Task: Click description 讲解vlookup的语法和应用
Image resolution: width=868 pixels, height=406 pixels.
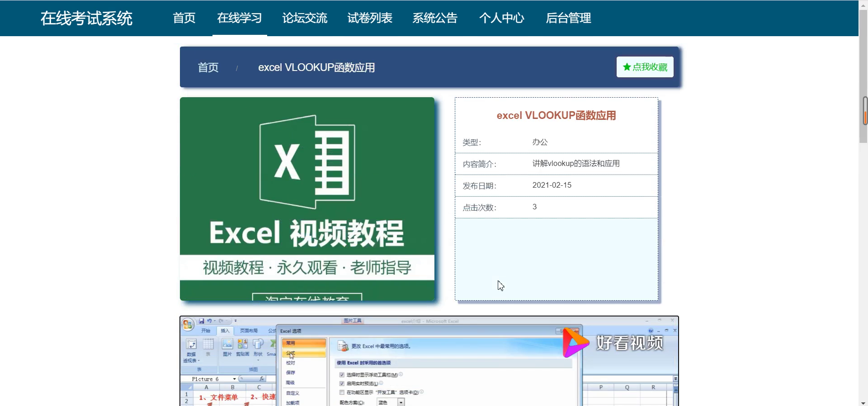Action: point(576,164)
